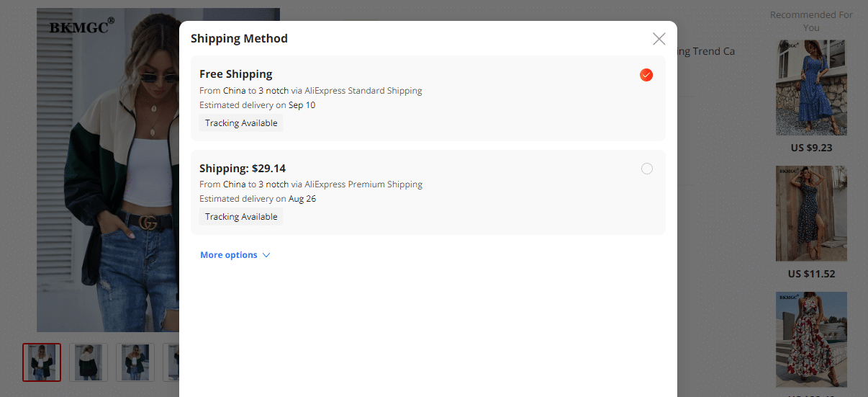Select the fourth partially hidden product thumbnail
The image size is (868, 397).
(x=171, y=362)
